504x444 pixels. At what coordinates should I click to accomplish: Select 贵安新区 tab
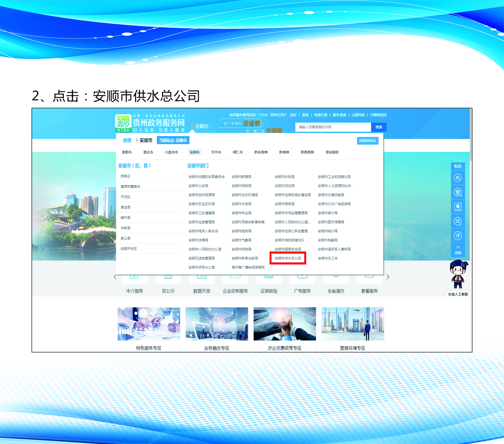(332, 152)
